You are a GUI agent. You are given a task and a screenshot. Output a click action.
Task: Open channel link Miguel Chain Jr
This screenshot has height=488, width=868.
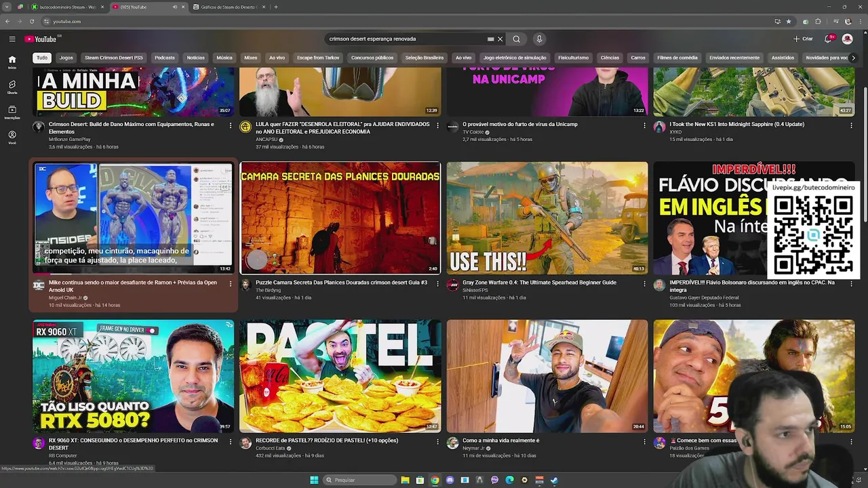65,298
